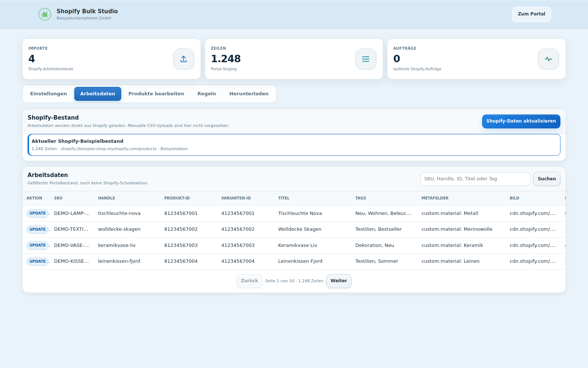This screenshot has width=588, height=368.
Task: Click variant ID 41234567001
Action: [238, 213]
